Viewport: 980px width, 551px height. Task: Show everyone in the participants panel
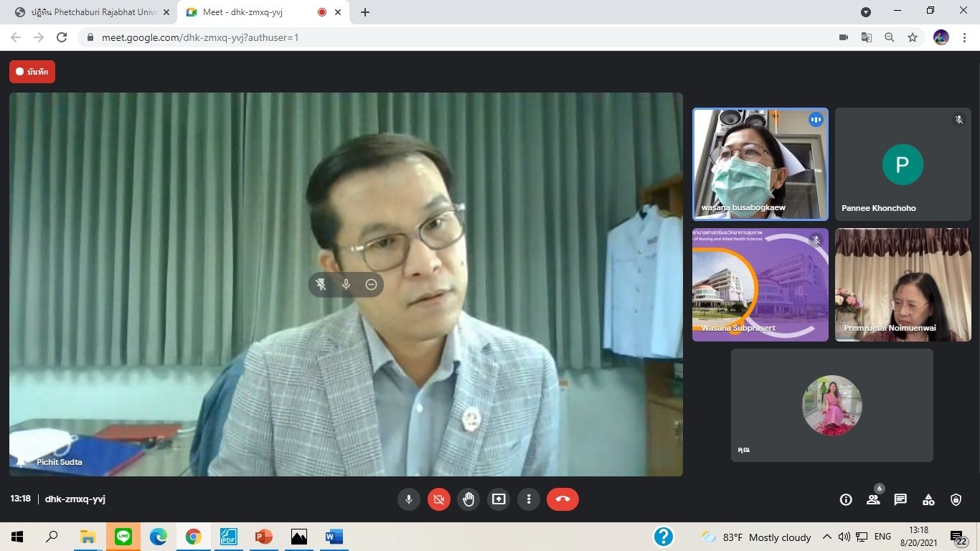click(873, 499)
